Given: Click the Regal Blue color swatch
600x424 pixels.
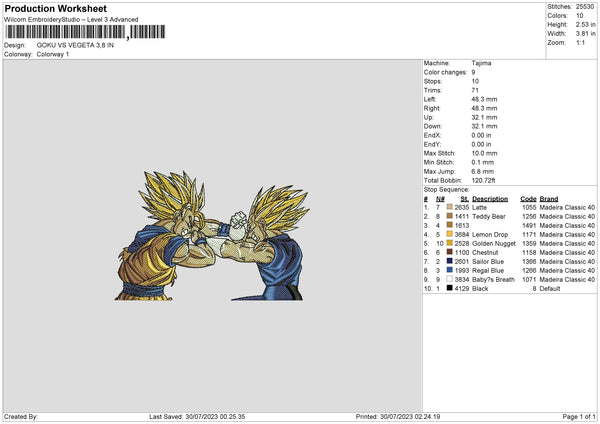Looking at the screenshot, I should tap(449, 270).
